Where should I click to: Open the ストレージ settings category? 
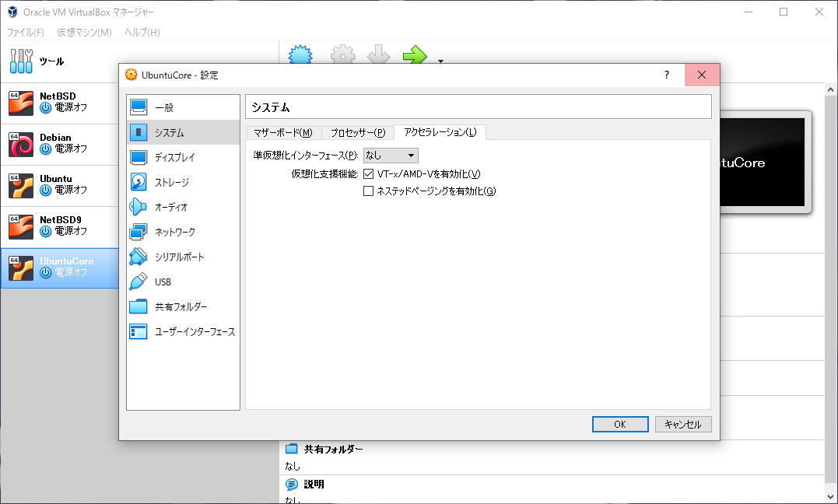tap(183, 182)
